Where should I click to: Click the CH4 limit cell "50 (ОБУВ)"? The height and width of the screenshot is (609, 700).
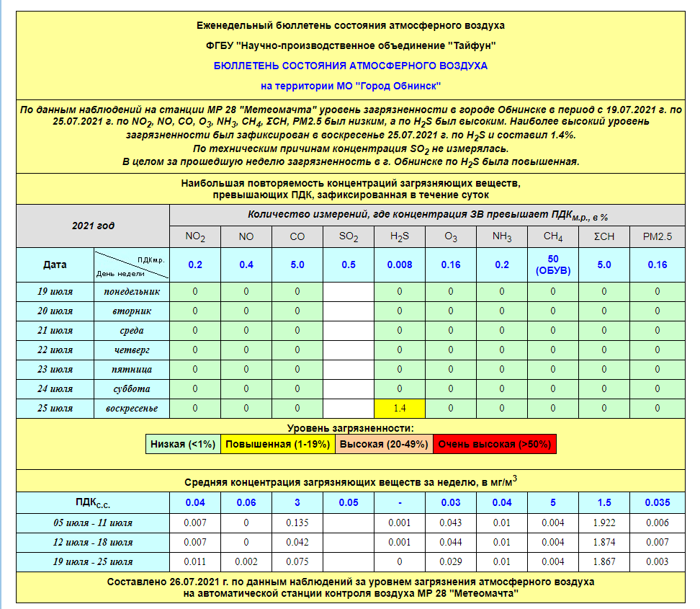(x=553, y=265)
